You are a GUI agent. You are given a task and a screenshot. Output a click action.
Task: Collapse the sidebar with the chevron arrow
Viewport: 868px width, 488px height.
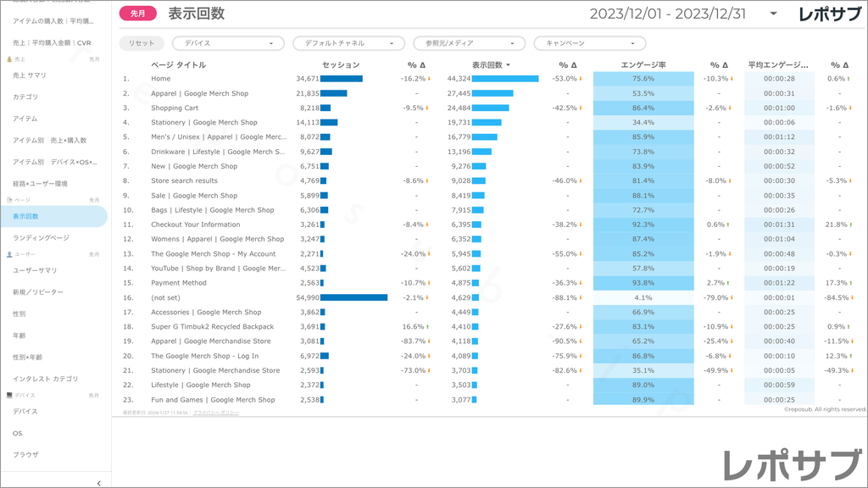click(x=99, y=482)
